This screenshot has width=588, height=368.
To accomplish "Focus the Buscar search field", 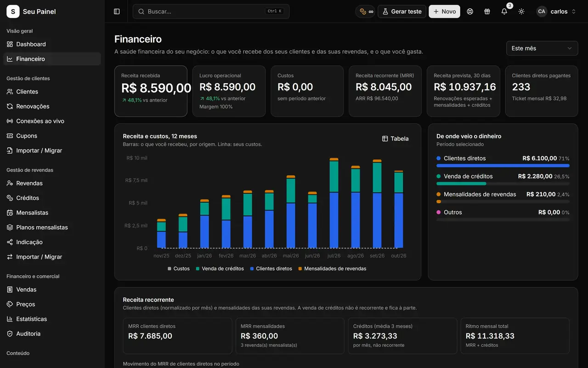I will 211,11.
